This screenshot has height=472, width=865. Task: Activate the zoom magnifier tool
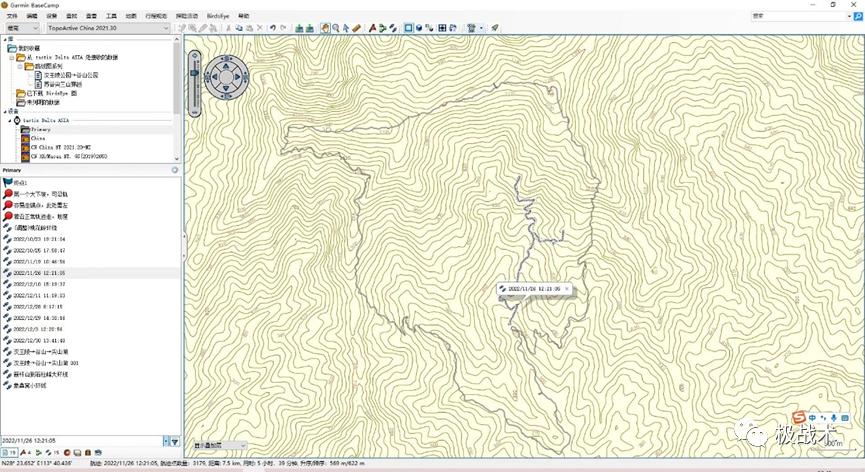336,28
